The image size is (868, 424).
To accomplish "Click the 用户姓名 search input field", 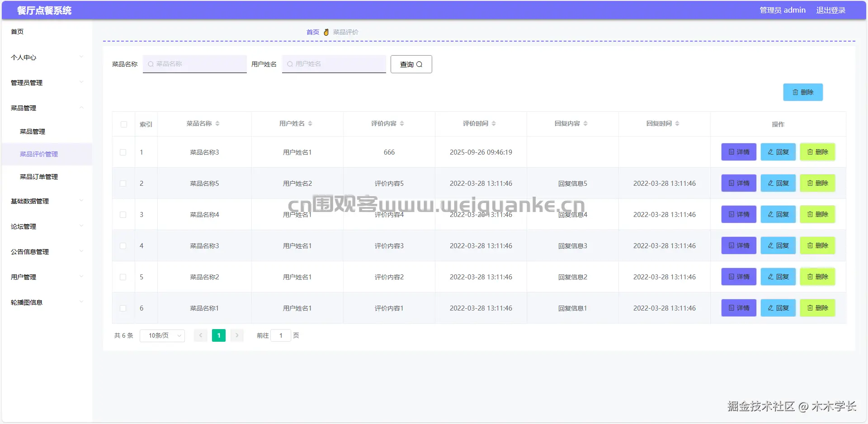I will point(334,64).
